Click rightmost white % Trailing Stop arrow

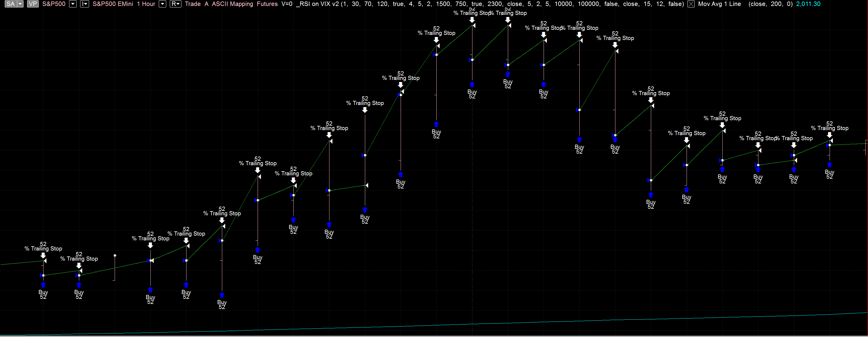(830, 135)
